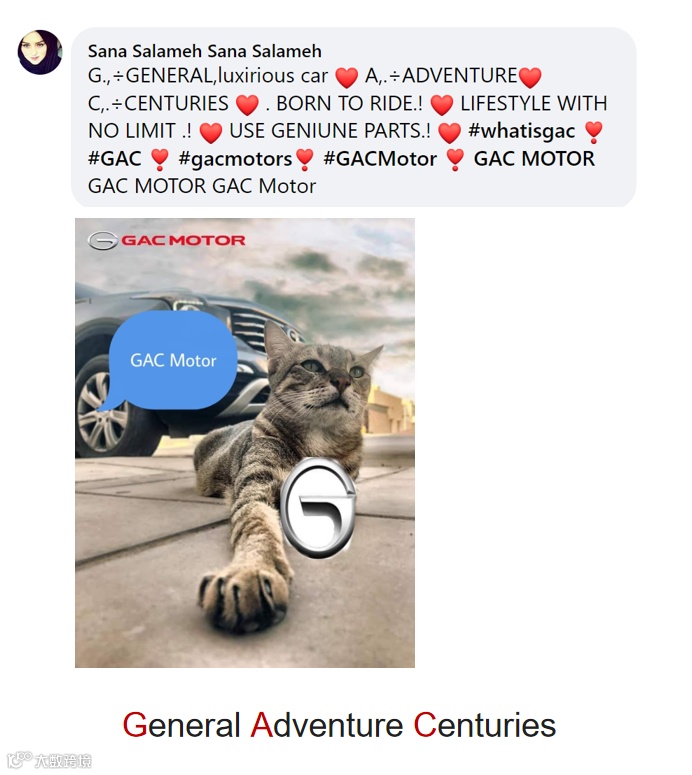692x775 pixels.
Task: Click the blue GAC Motor speech bubble
Action: (171, 361)
